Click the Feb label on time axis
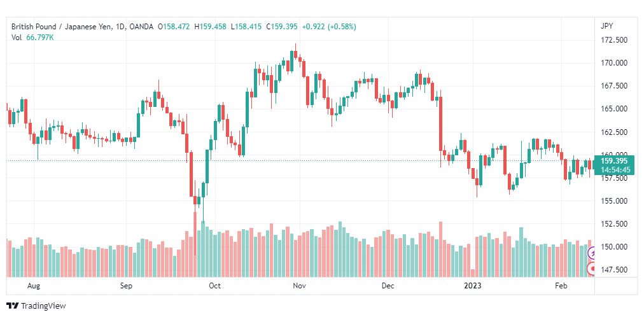644x317 pixels. point(560,286)
